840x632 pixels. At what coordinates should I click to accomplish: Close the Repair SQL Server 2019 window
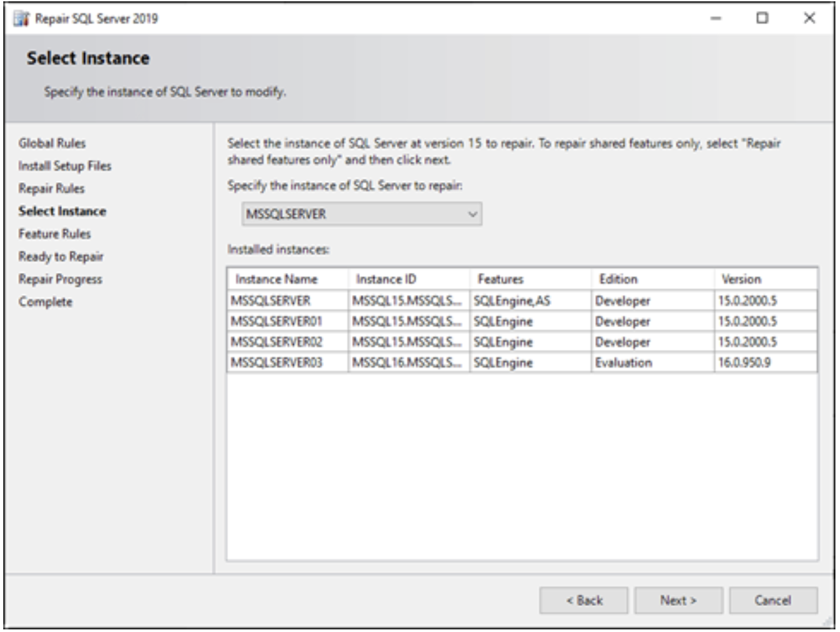809,18
